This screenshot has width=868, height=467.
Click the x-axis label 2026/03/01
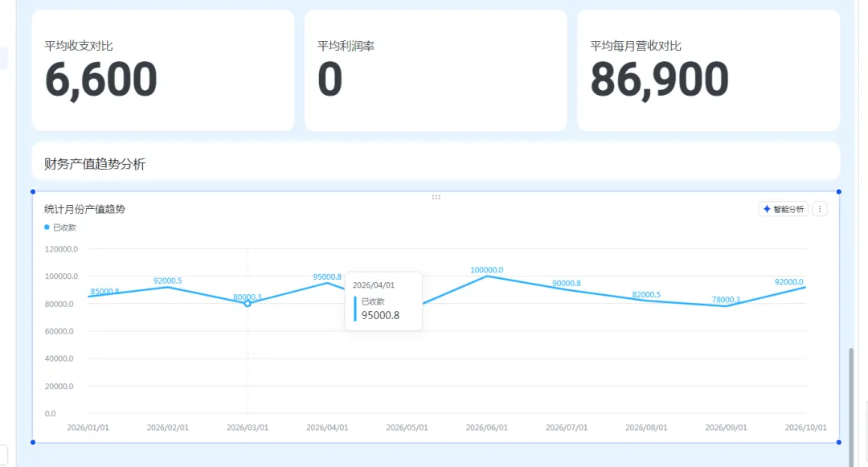click(248, 428)
